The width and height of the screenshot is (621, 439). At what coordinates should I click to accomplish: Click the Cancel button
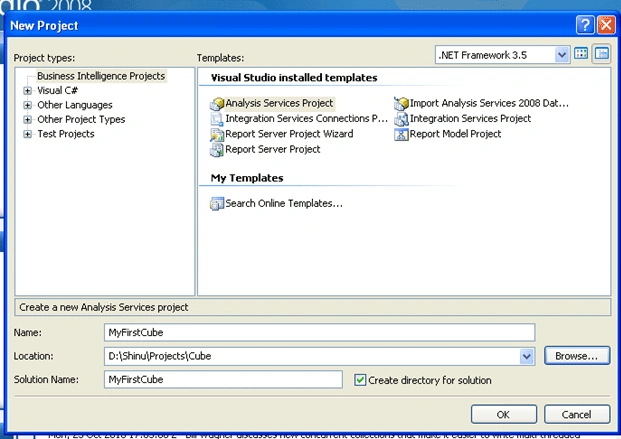click(x=577, y=414)
